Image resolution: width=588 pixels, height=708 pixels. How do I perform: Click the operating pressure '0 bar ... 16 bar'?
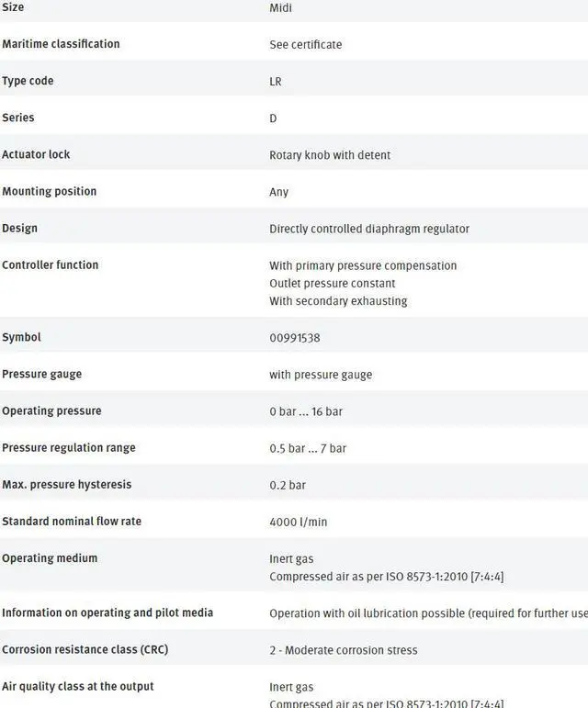pos(306,411)
